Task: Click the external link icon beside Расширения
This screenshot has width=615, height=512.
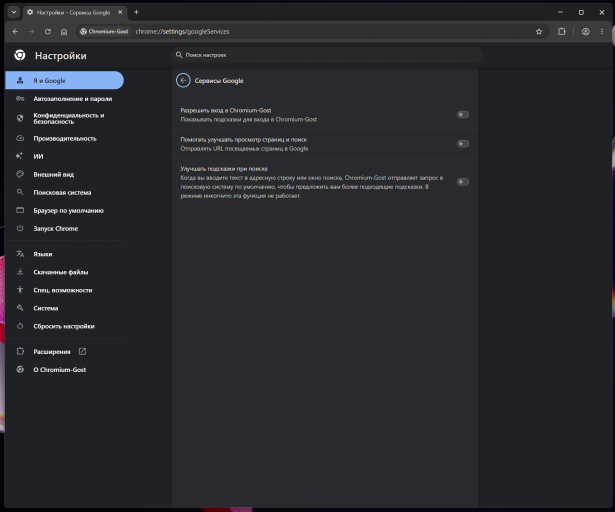Action: [82, 351]
